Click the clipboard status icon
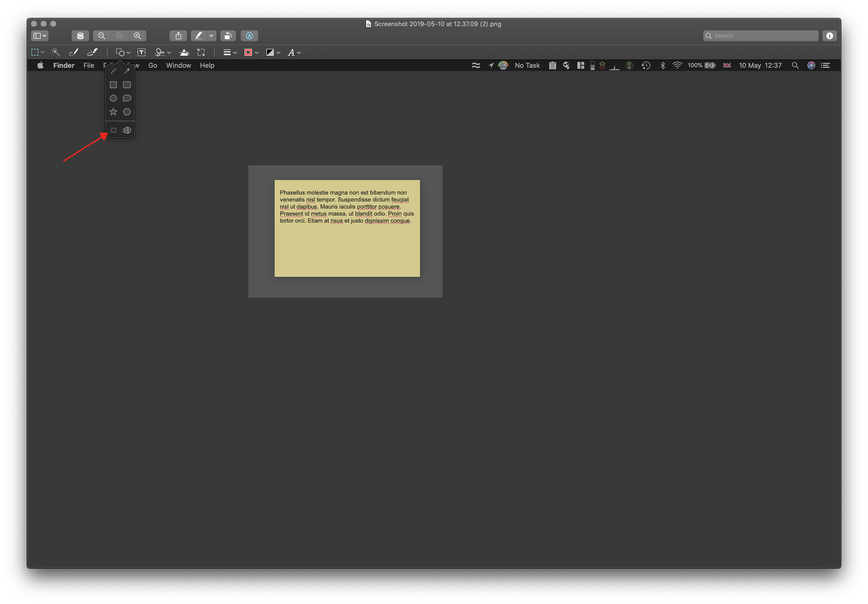 553,65
